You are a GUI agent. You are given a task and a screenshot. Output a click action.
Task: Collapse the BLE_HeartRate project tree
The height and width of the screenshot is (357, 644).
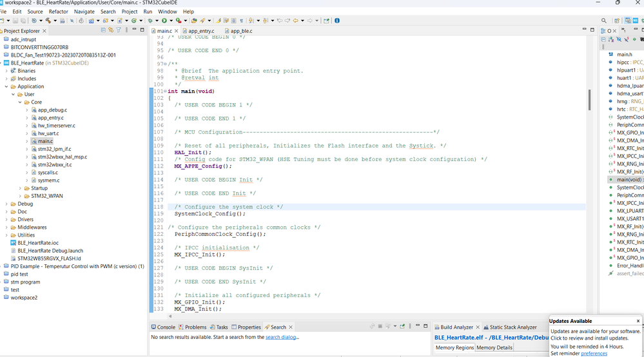click(x=1, y=63)
